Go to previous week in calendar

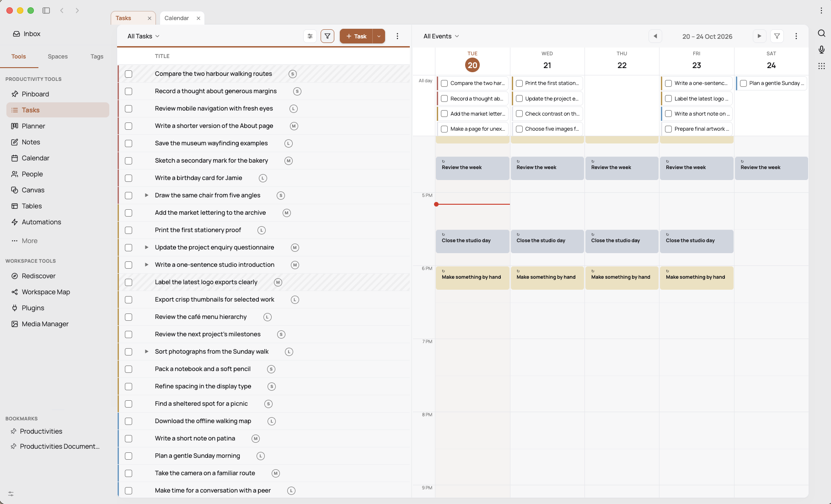[x=655, y=36]
